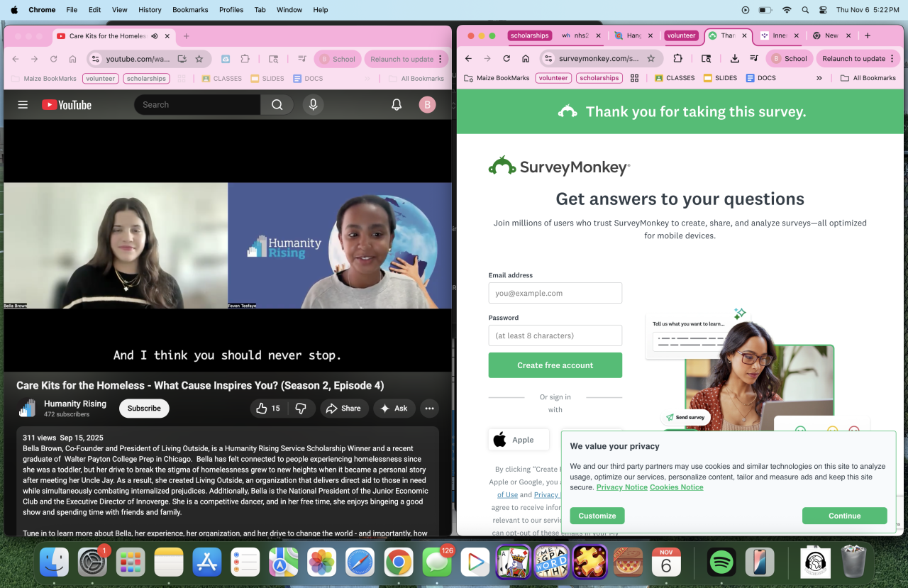The height and width of the screenshot is (588, 908).
Task: Open Spotlight search in the menu bar
Action: point(805,10)
